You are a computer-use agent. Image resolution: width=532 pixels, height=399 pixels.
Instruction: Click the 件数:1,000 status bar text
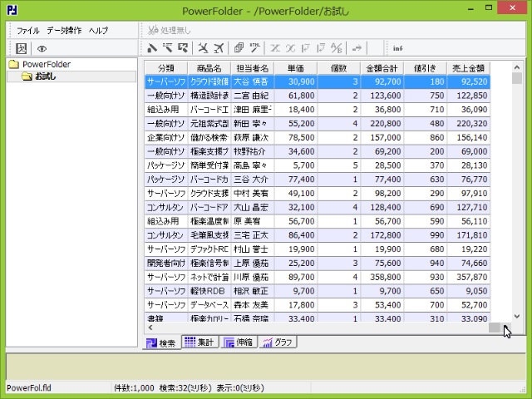pyautogui.click(x=134, y=388)
